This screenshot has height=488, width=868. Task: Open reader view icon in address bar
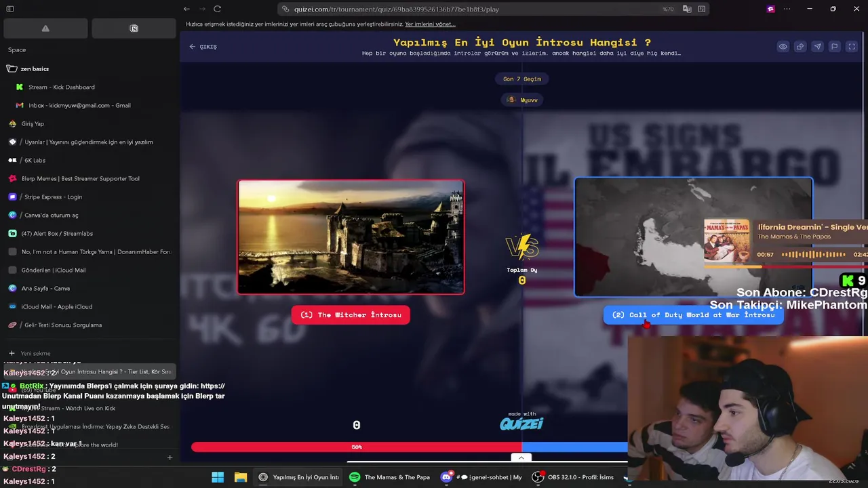click(701, 9)
